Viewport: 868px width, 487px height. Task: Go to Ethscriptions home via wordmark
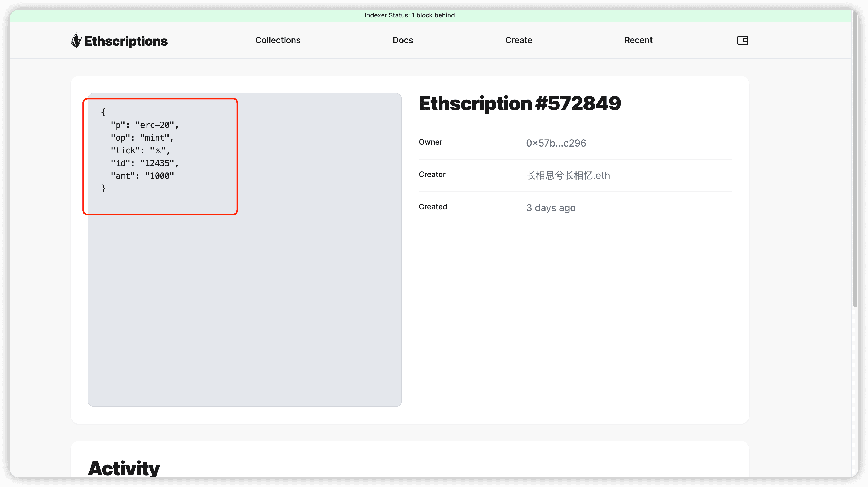126,41
